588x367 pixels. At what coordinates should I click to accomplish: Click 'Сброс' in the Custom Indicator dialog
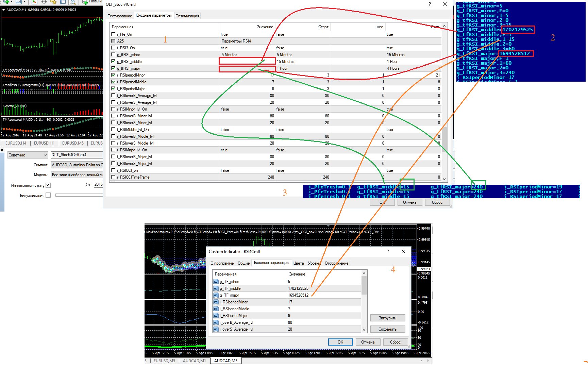pyautogui.click(x=396, y=342)
